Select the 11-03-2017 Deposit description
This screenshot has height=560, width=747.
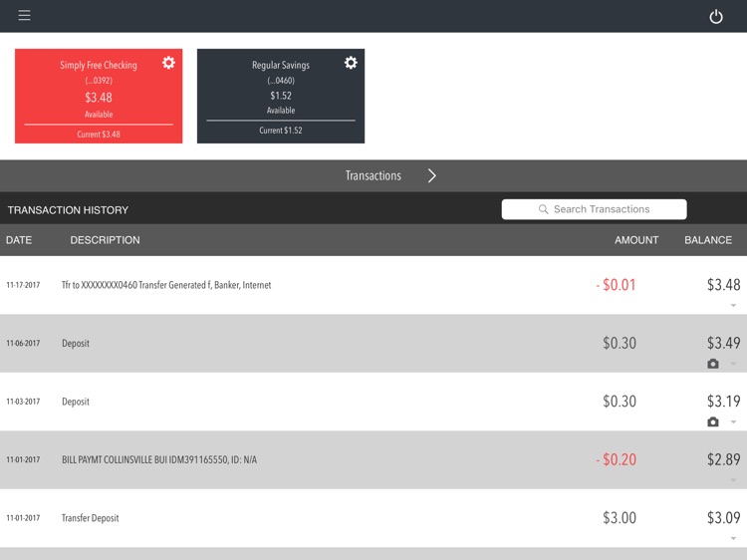(x=76, y=402)
